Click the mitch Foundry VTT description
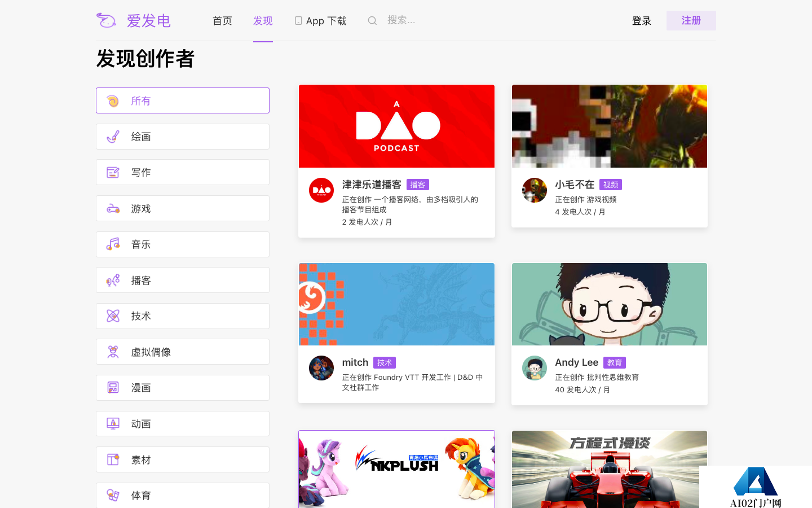Viewport: 812px width, 508px height. (x=412, y=382)
